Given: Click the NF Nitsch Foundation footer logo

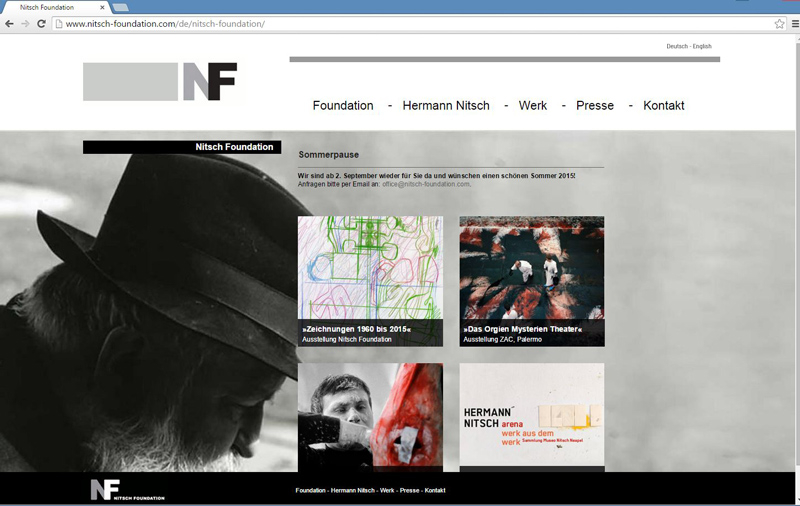Looking at the screenshot, I should point(127,490).
